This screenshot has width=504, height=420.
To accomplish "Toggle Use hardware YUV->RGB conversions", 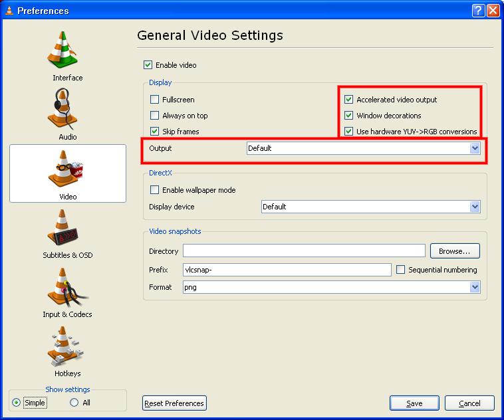I will (349, 131).
